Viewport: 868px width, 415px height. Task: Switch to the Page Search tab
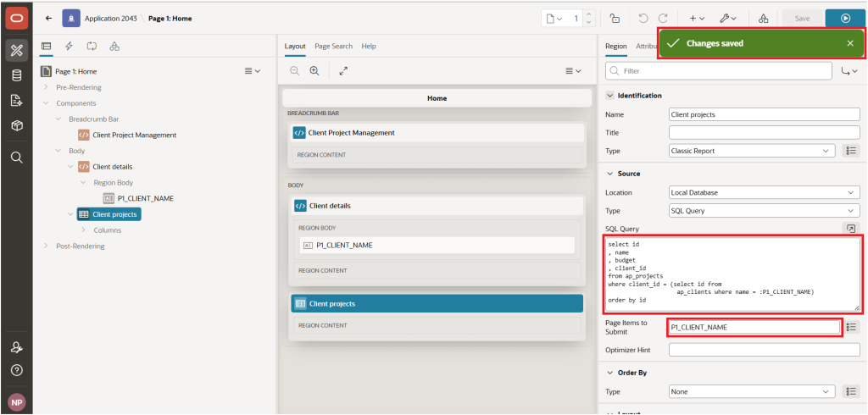pyautogui.click(x=333, y=47)
